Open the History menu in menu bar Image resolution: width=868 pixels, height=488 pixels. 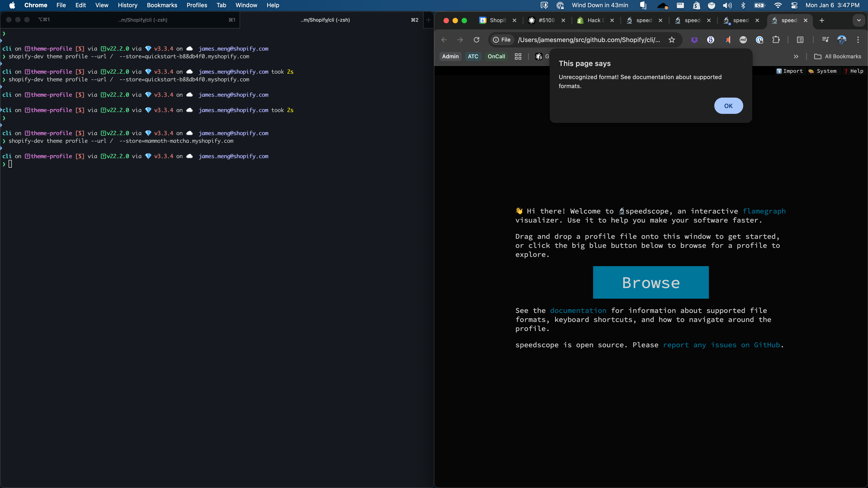(x=127, y=5)
